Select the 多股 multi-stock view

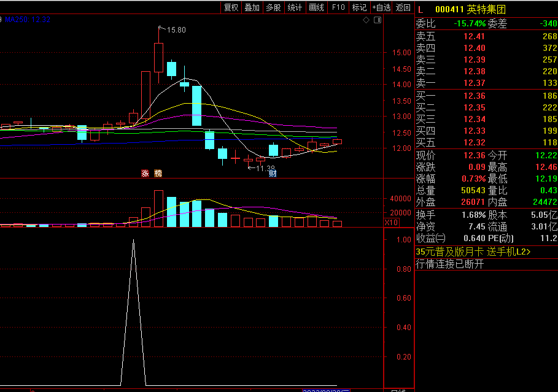click(273, 7)
